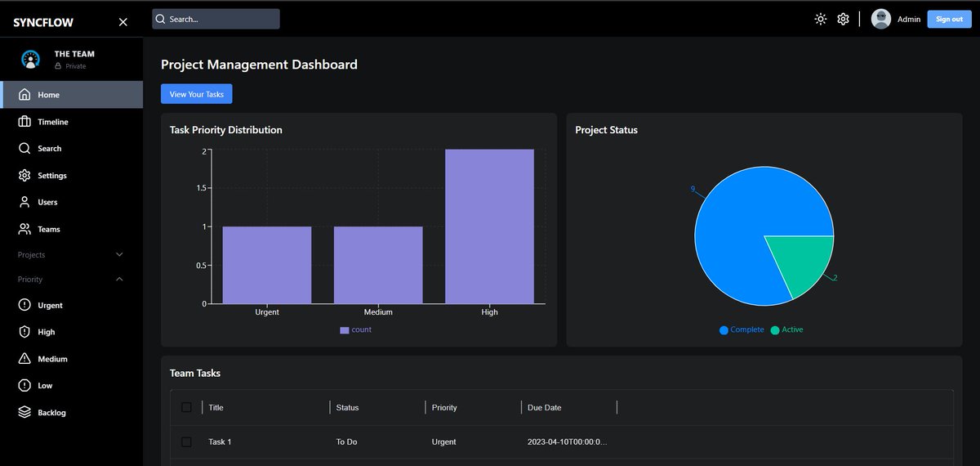Toggle light mode sun icon
Screen dimensions: 980x466
point(821,19)
